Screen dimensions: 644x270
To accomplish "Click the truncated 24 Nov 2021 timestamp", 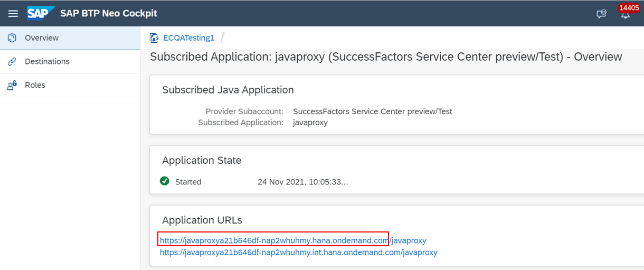I will tap(303, 182).
